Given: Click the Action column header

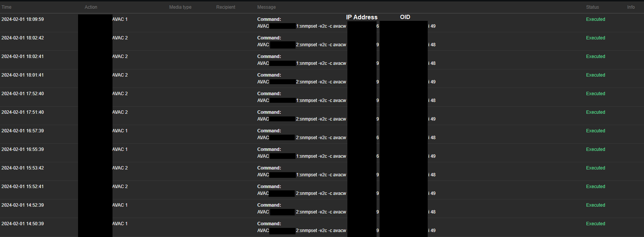Looking at the screenshot, I should pyautogui.click(x=91, y=7).
